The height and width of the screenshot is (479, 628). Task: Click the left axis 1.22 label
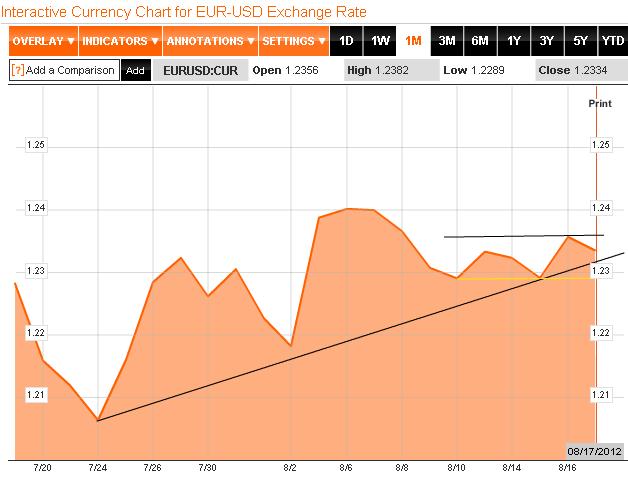36,332
